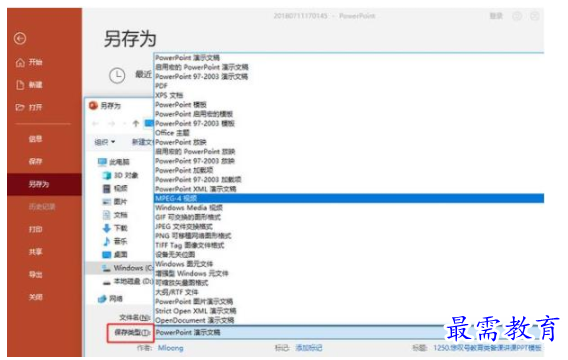The width and height of the screenshot is (568, 360).
Task: Choose 'PowerPoint 模板' template type
Action: (x=180, y=105)
